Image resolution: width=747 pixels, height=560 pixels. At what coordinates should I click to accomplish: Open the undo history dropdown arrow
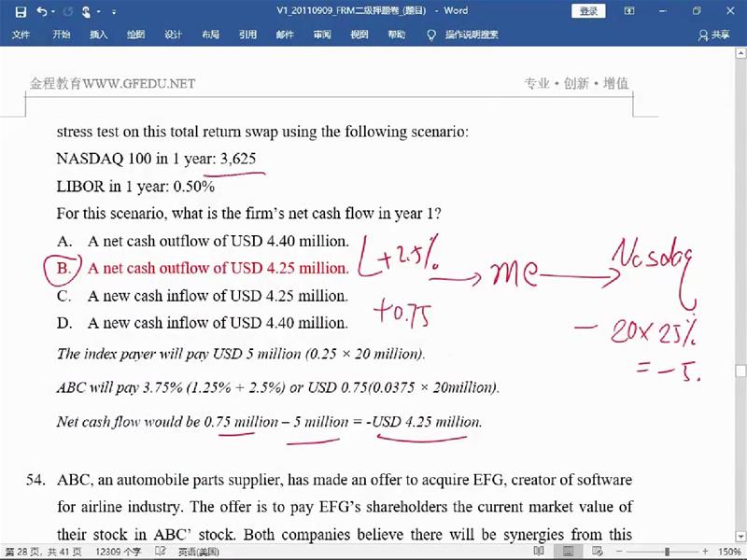(x=53, y=12)
